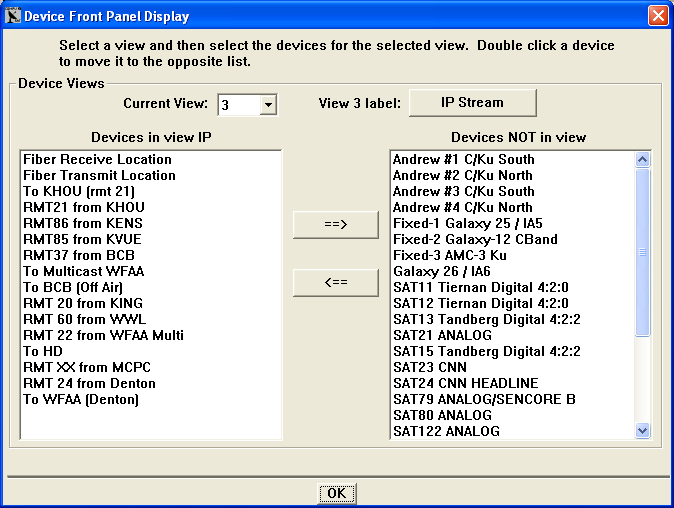Confirm with the OK button
Viewport: 674px width, 508px height.
click(337, 493)
